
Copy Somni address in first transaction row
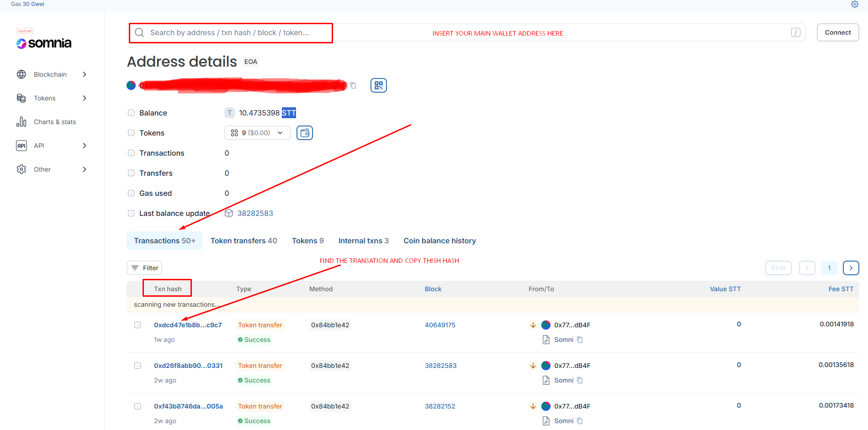580,340
